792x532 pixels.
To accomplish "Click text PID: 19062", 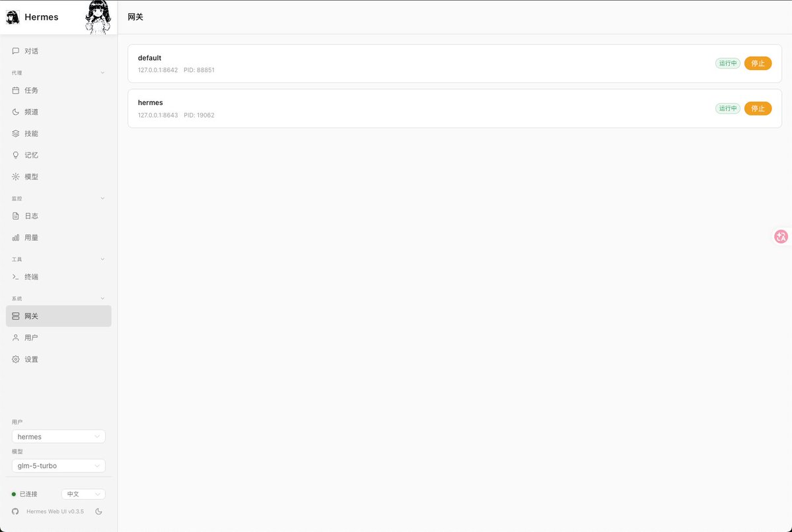I will tap(199, 115).
